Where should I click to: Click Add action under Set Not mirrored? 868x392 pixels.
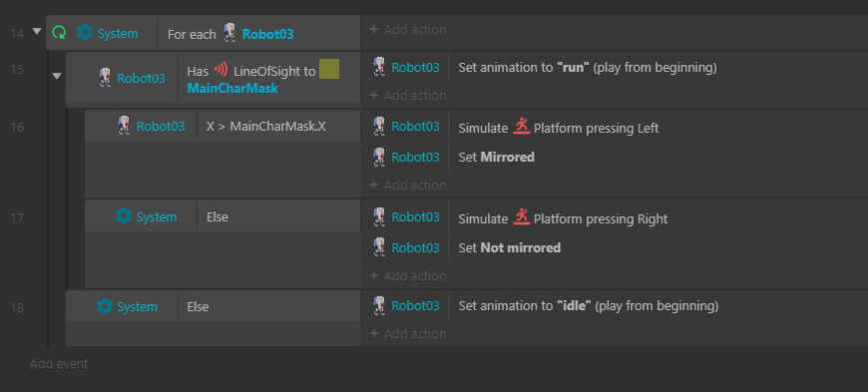(x=408, y=275)
